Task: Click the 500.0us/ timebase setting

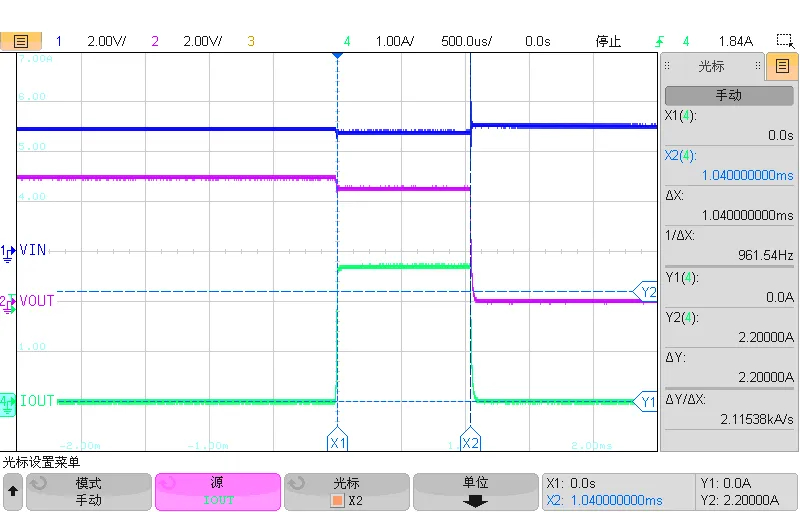Action: [466, 41]
